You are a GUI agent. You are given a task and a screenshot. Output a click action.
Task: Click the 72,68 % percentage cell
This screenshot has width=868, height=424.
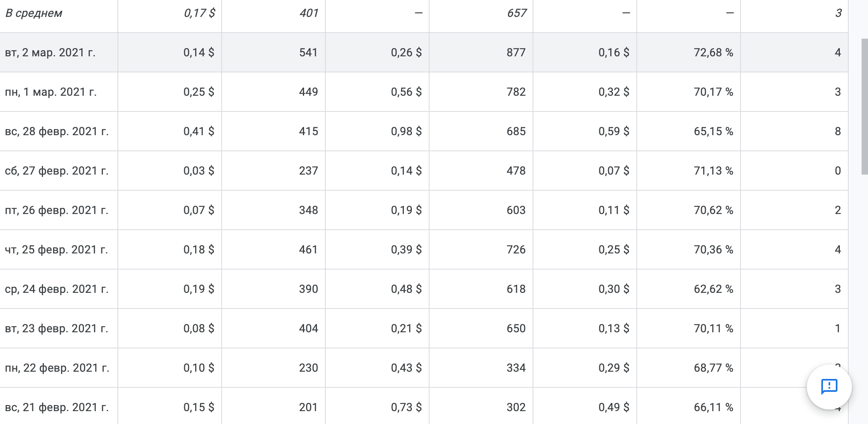[713, 53]
